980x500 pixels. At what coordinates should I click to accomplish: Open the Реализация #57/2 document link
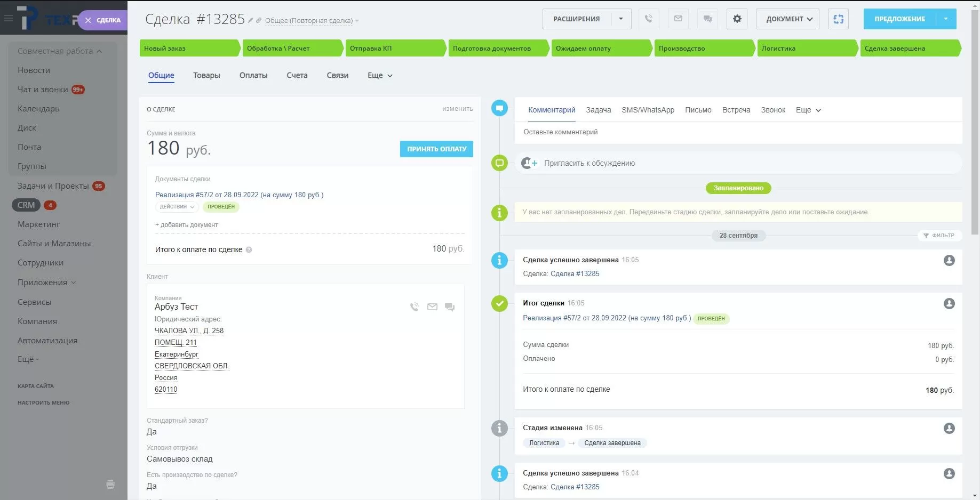click(239, 195)
